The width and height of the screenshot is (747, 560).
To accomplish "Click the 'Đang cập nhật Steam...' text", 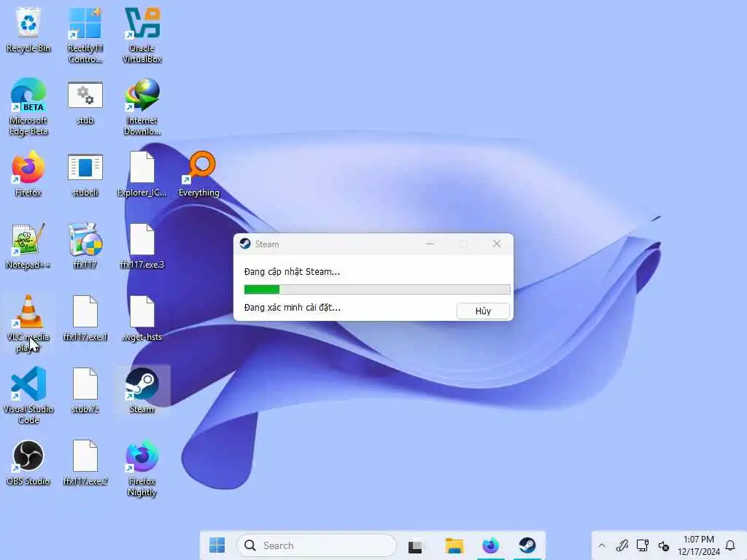I will click(x=292, y=272).
